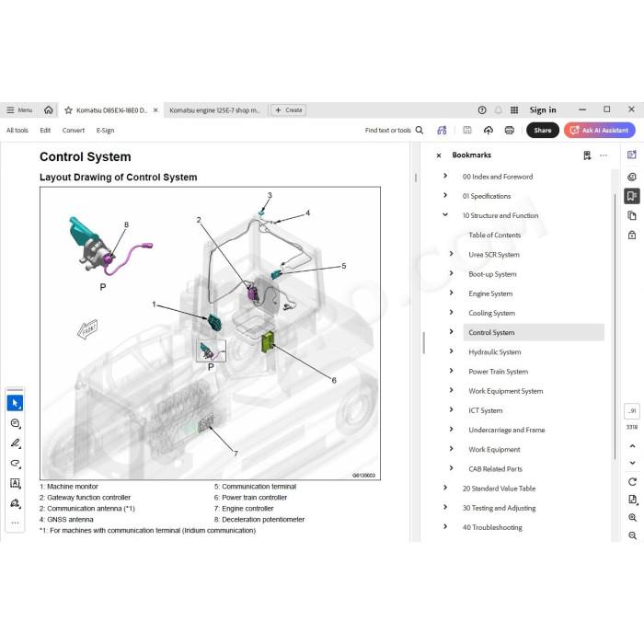
Task: Open All tools
Action: [x=17, y=131]
